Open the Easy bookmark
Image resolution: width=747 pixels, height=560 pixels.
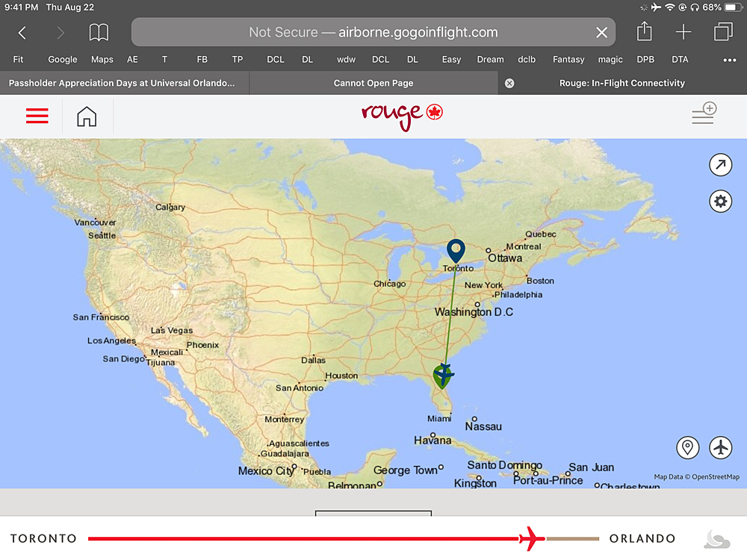[451, 60]
